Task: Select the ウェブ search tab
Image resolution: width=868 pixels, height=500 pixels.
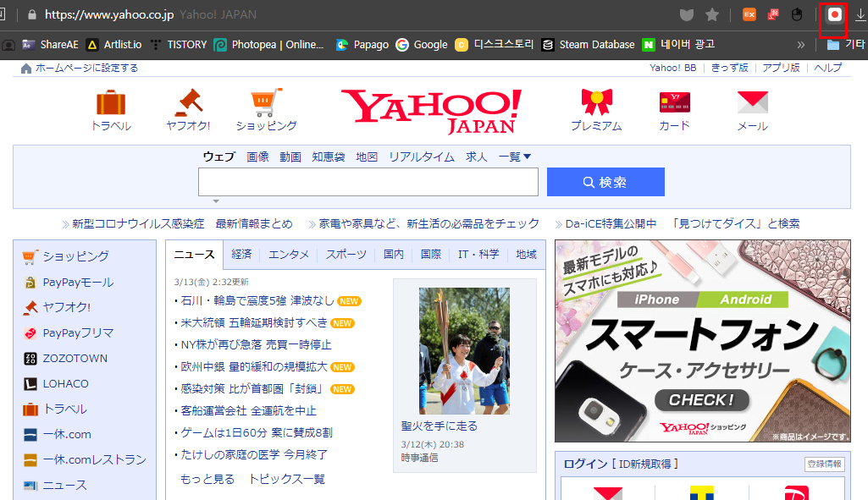Action: pyautogui.click(x=219, y=157)
